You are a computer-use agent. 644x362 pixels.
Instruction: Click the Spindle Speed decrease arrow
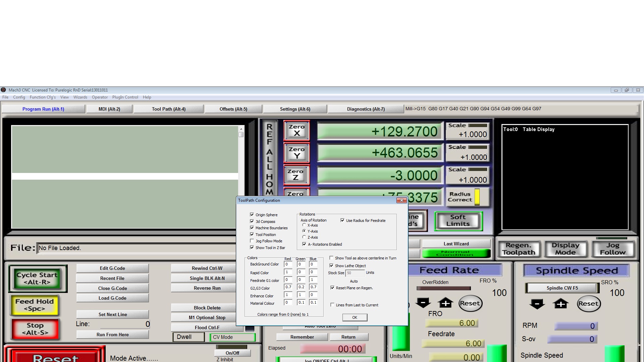coord(537,304)
